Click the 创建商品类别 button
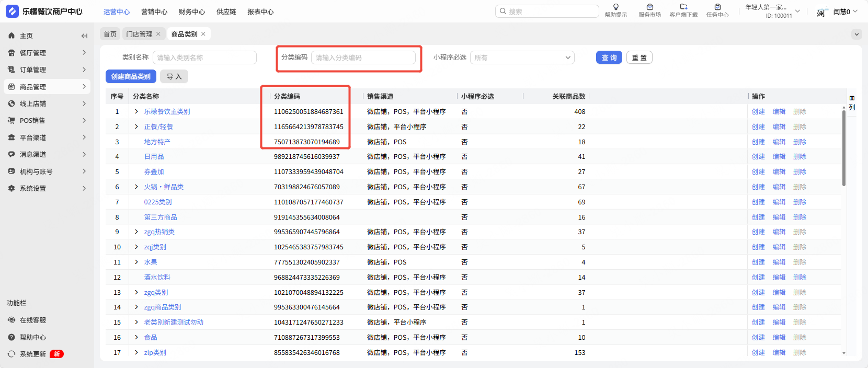The width and height of the screenshot is (868, 368). [131, 76]
